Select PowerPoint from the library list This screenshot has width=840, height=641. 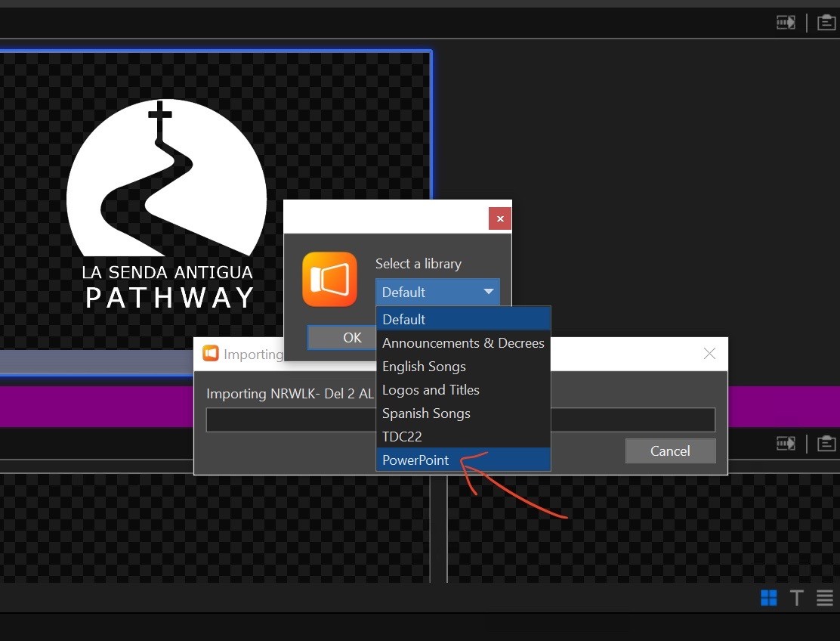[463, 460]
